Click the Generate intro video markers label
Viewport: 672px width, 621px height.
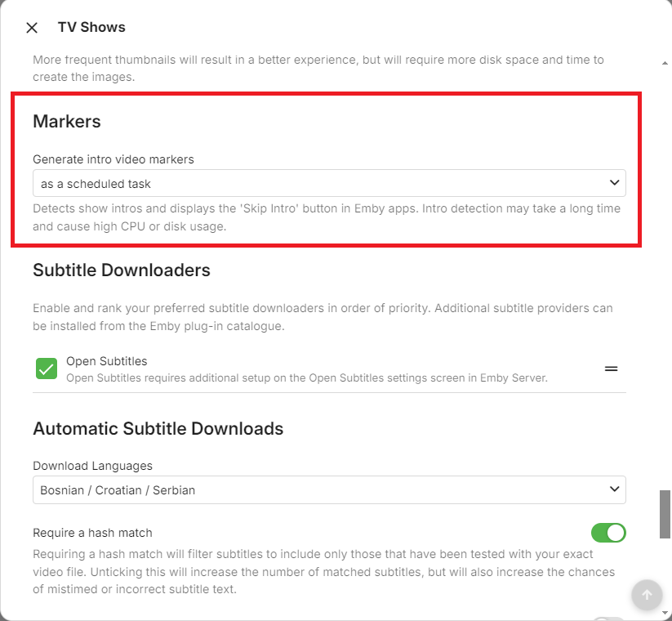(x=113, y=159)
